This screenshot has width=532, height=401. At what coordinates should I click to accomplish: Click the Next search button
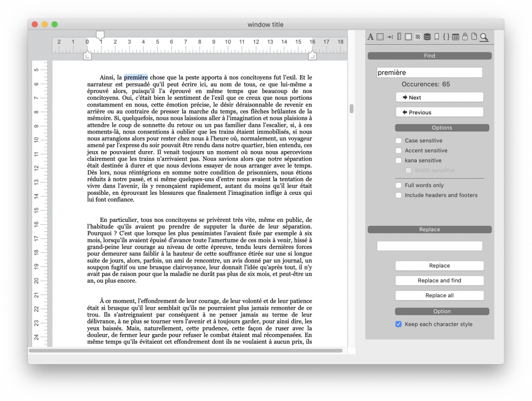click(x=440, y=97)
